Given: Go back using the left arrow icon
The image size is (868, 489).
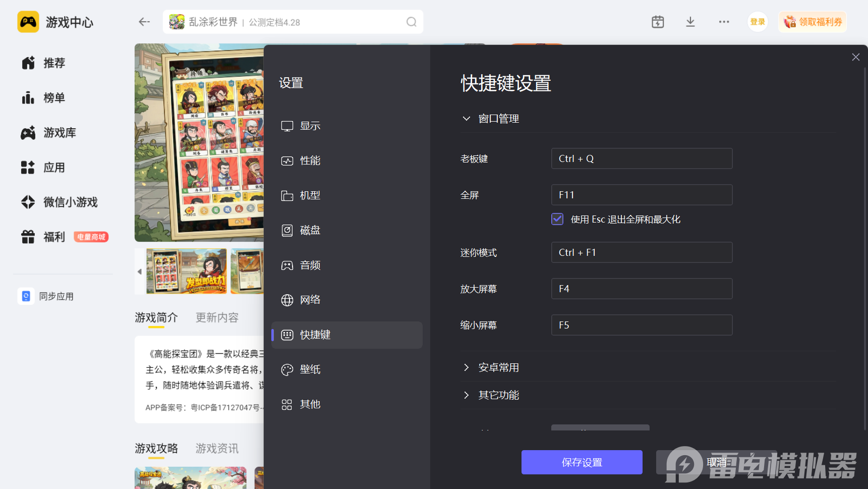Looking at the screenshot, I should pos(144,22).
